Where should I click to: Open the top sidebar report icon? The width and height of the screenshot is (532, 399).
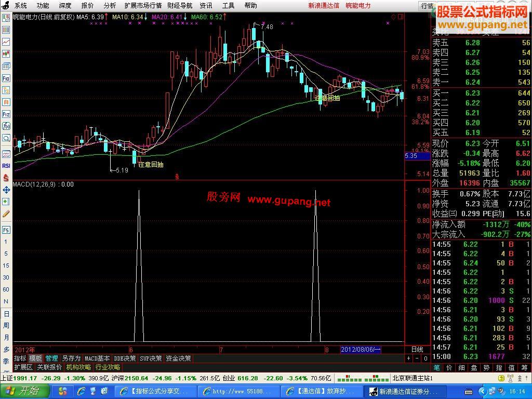click(6, 18)
